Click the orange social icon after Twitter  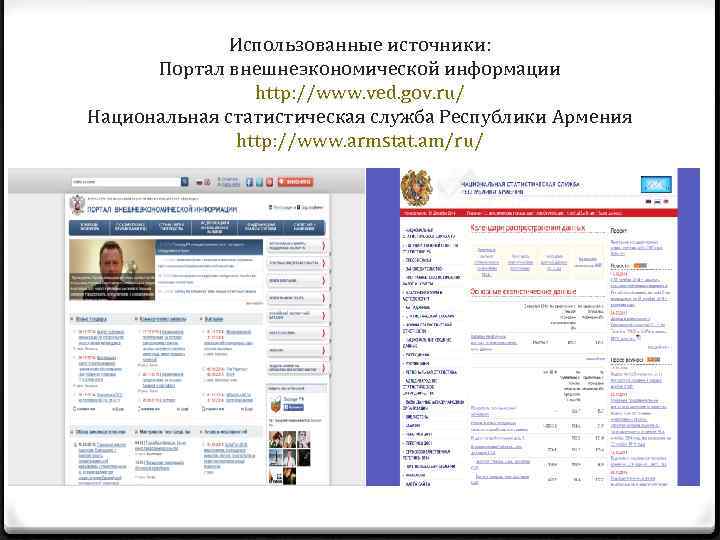click(270, 182)
